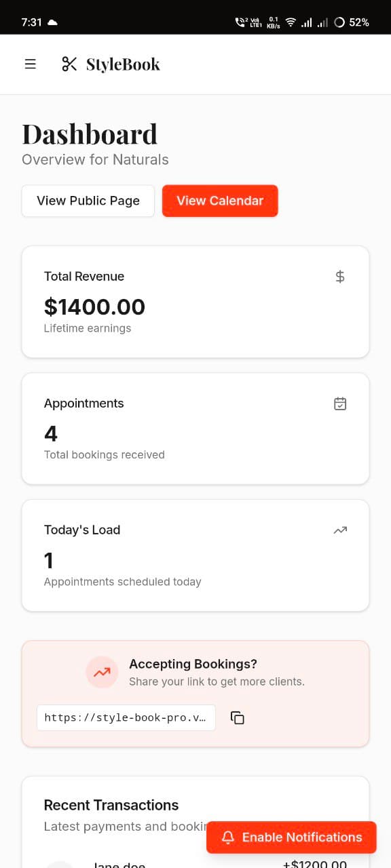Open the View Calendar screen
Image resolution: width=391 pixels, height=868 pixels.
pos(220,201)
